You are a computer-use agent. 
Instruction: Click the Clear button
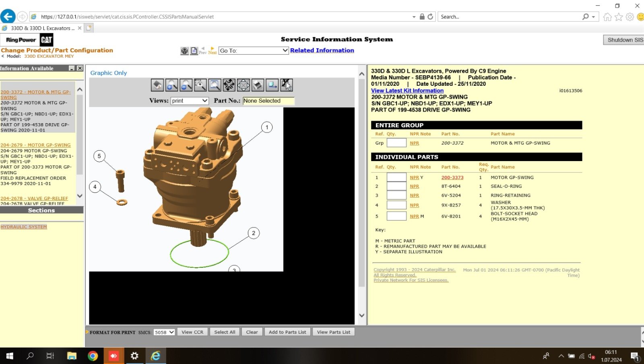(252, 332)
